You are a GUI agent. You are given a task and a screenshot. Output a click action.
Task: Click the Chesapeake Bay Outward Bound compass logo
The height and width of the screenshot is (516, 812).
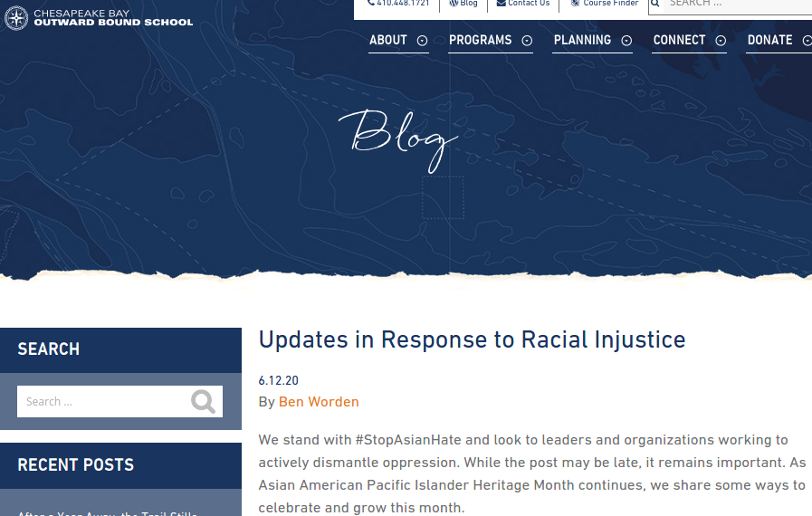(16, 18)
